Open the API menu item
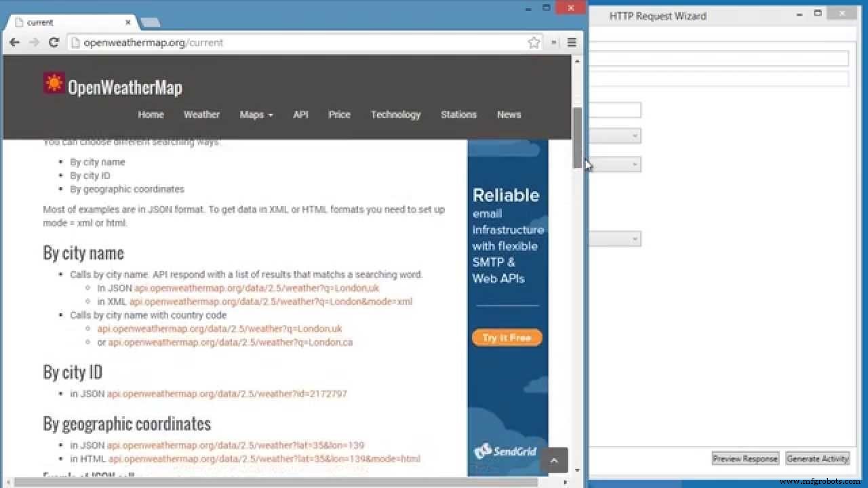This screenshot has width=868, height=488. pos(300,115)
